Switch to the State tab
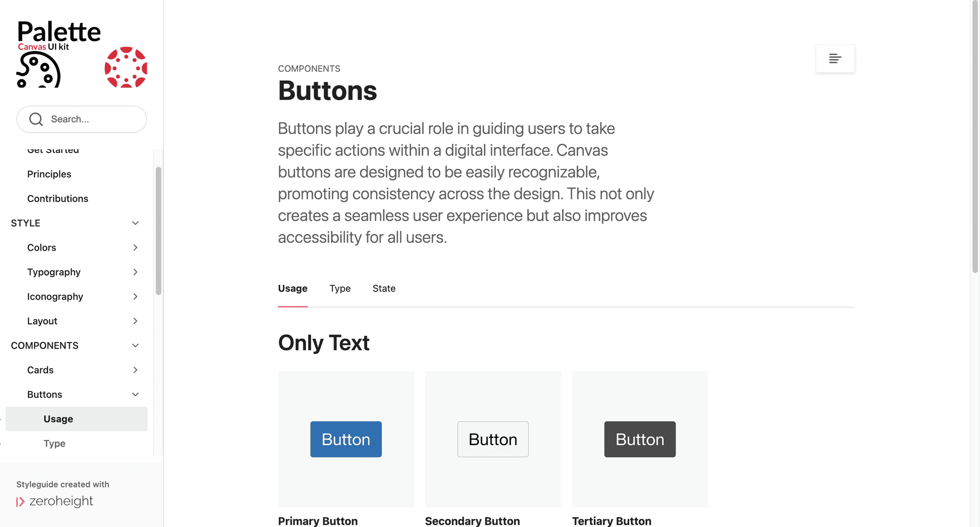 [384, 288]
